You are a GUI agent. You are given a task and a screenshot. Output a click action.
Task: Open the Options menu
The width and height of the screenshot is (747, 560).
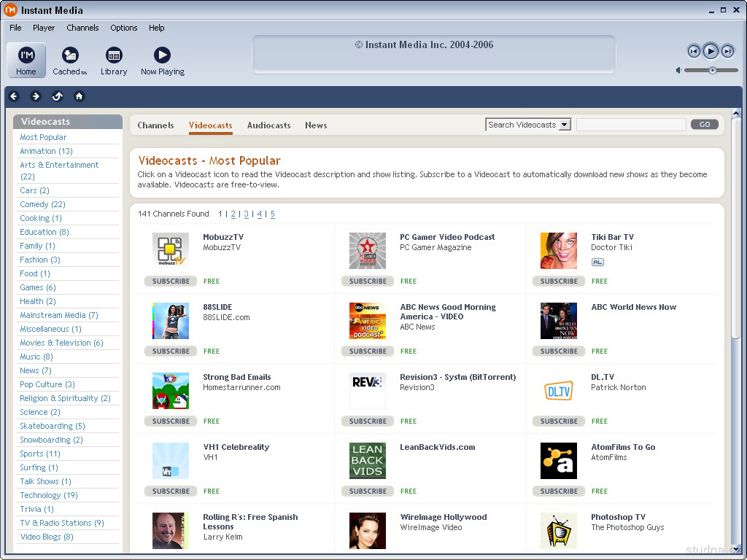tap(123, 28)
